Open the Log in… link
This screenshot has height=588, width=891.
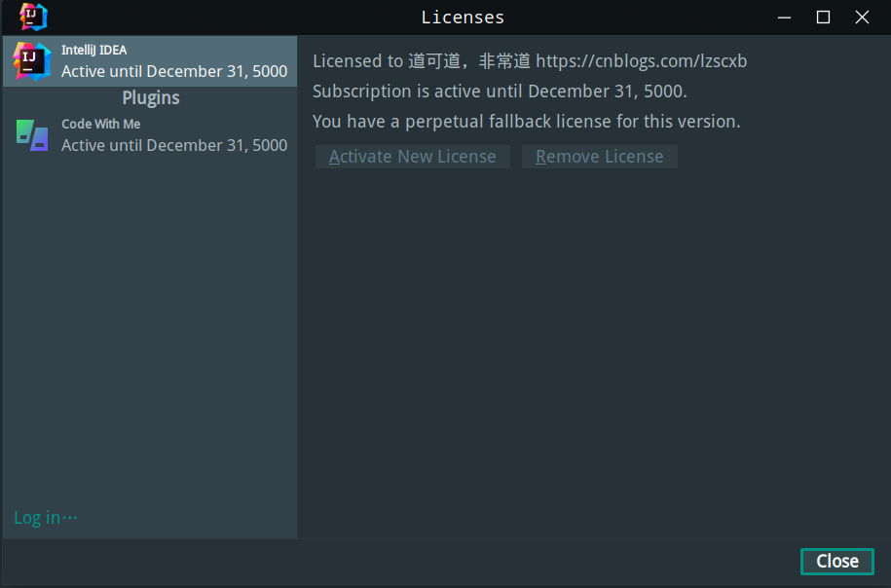[45, 518]
